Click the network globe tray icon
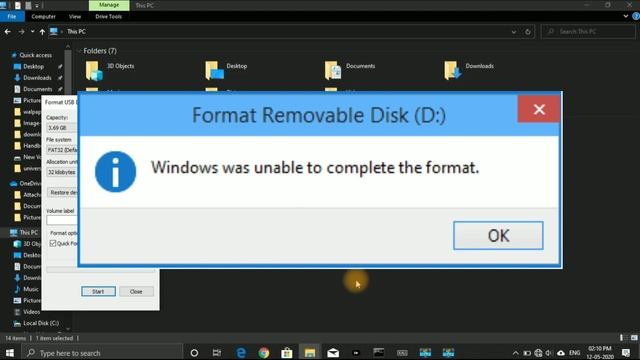This screenshot has height=360, width=640. tap(538, 353)
